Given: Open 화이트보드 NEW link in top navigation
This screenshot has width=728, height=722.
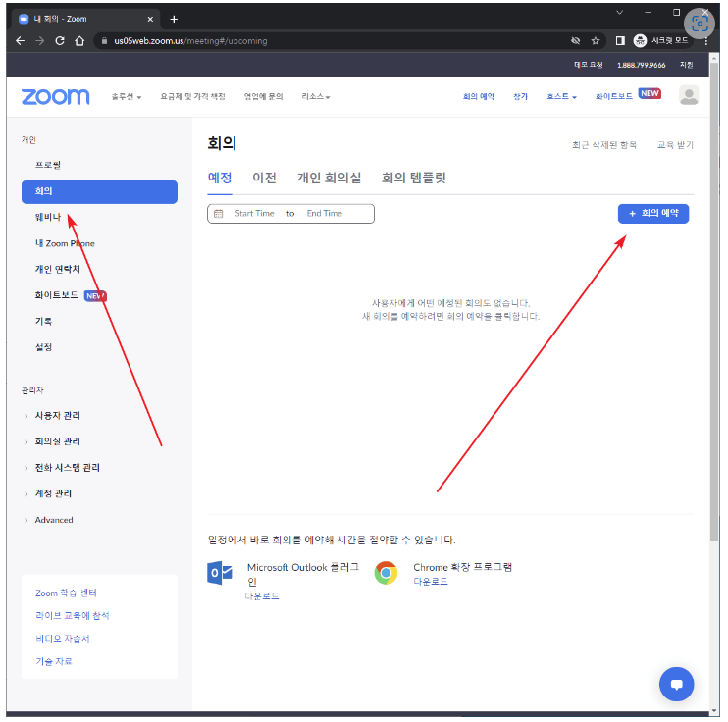Looking at the screenshot, I should point(628,96).
